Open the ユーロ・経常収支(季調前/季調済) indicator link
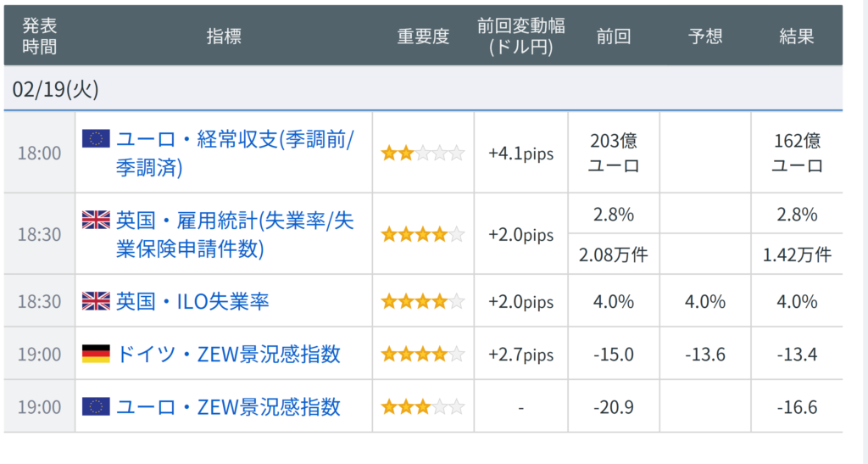868x464 pixels. coord(235,153)
